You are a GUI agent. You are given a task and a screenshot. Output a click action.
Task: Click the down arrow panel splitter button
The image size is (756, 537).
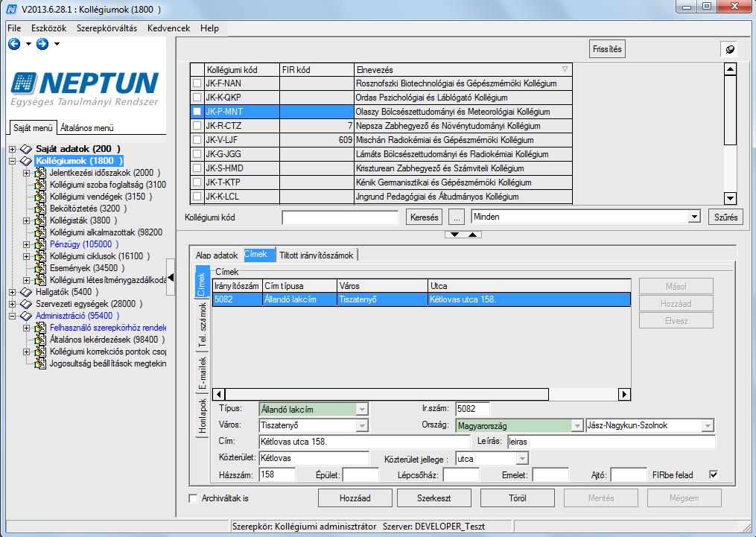[x=454, y=235]
